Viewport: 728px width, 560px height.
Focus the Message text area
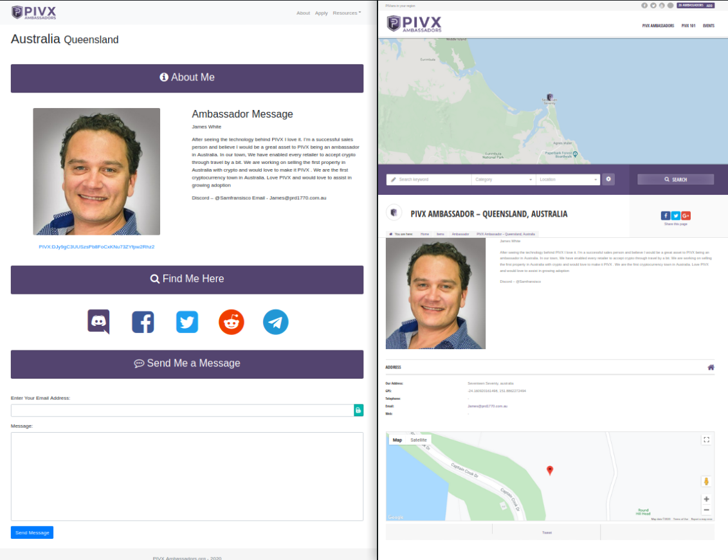tap(187, 476)
